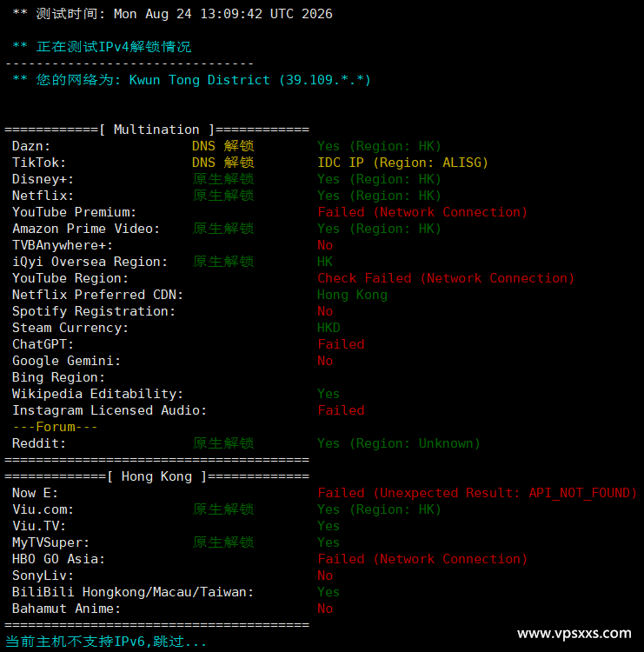Click the 'MyTVSuper:' label

(x=50, y=542)
